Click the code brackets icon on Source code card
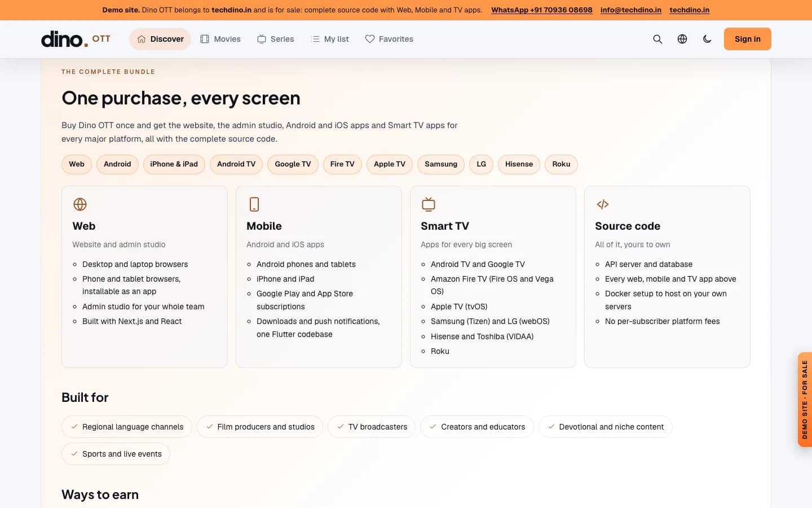Image resolution: width=812 pixels, height=508 pixels. (x=603, y=204)
